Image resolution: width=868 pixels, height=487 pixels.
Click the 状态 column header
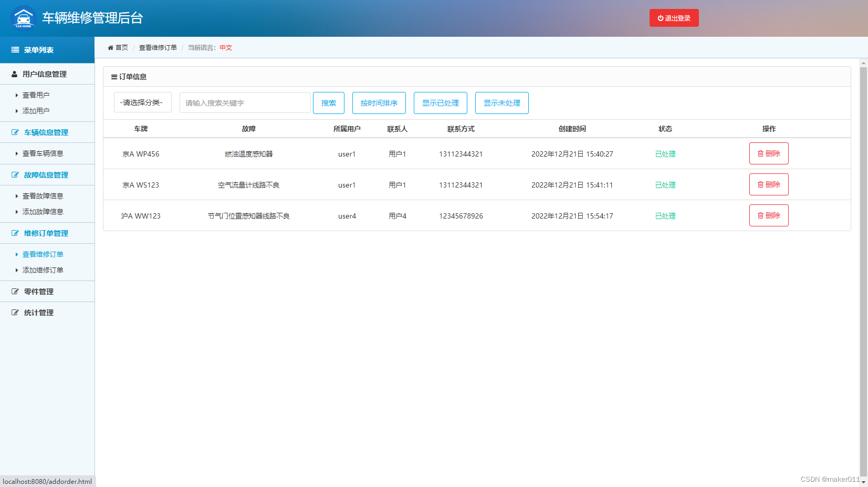665,129
